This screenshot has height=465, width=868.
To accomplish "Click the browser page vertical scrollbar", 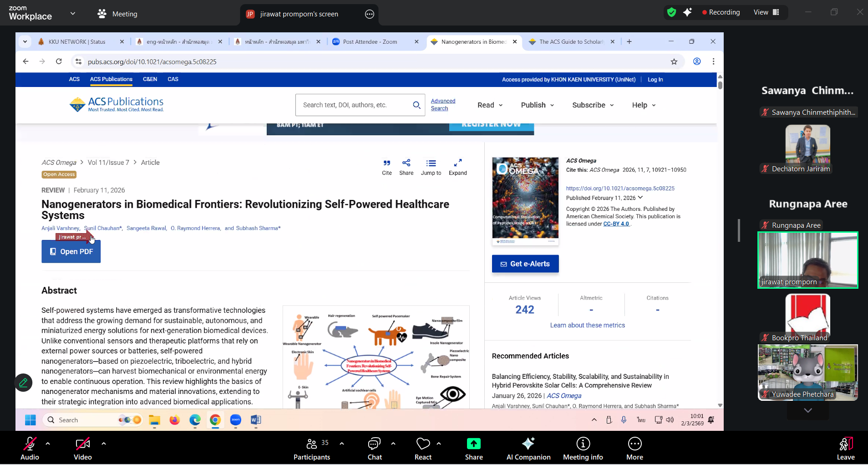I will tap(720, 85).
